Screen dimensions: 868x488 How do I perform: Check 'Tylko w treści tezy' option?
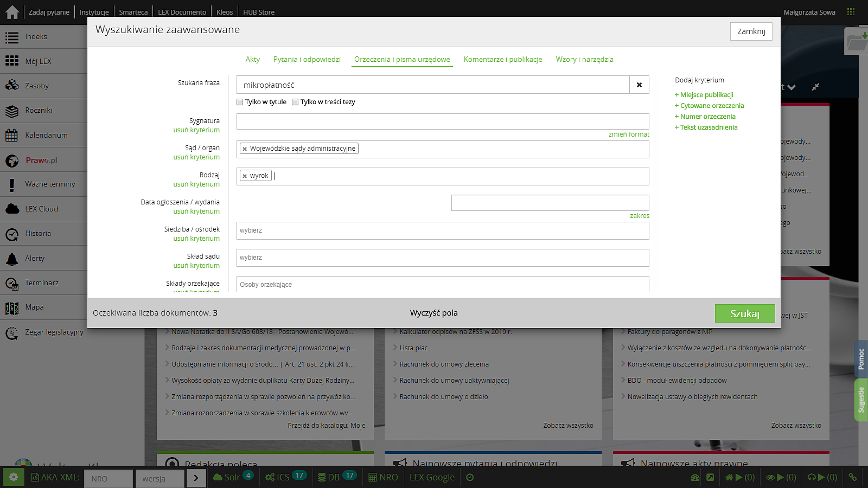295,102
